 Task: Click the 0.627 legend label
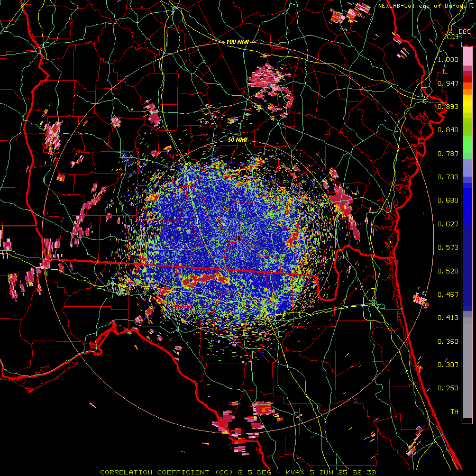(448, 224)
